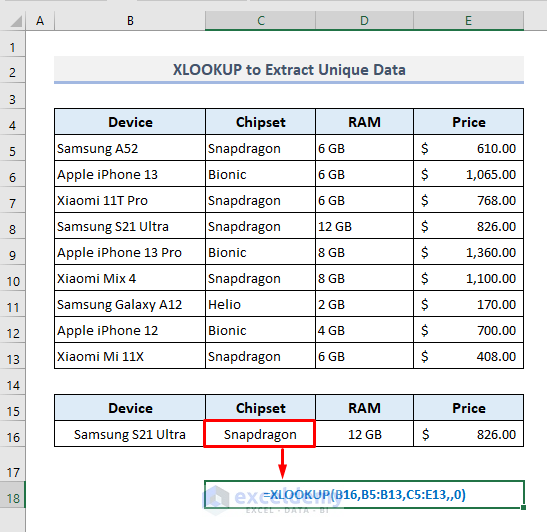
Task: Click the '2 GB' RAM cell
Action: [x=364, y=304]
